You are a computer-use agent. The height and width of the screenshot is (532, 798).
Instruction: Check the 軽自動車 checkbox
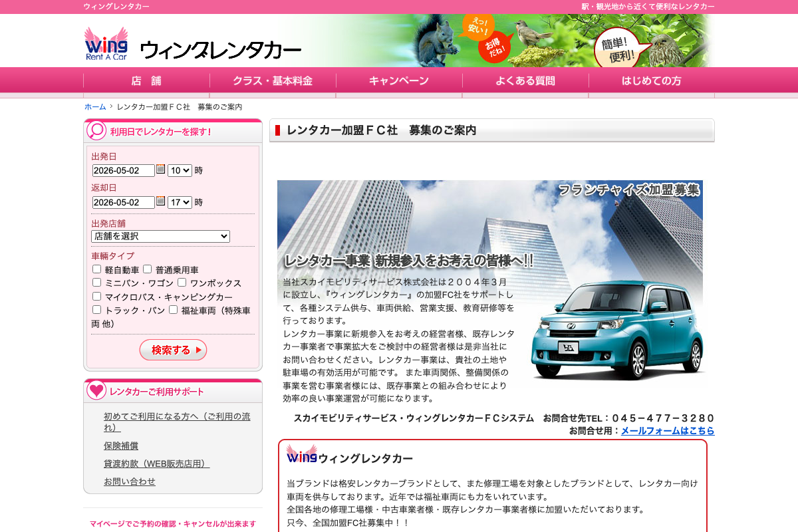[97, 269]
